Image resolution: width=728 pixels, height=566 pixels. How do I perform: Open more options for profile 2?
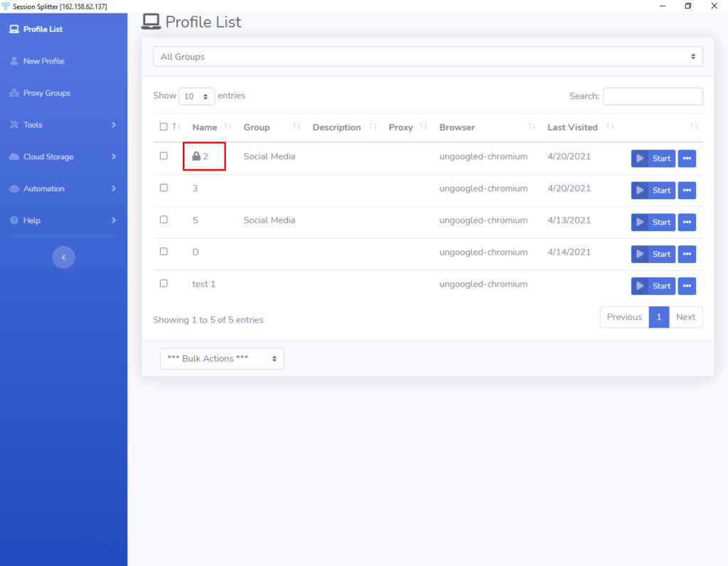(687, 159)
